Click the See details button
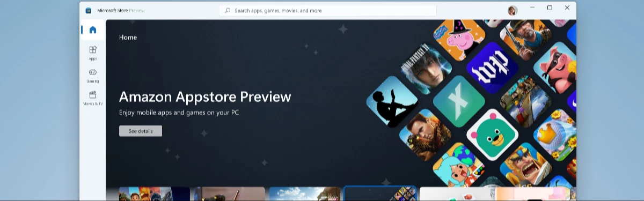This screenshot has height=201, width=644. point(141,131)
